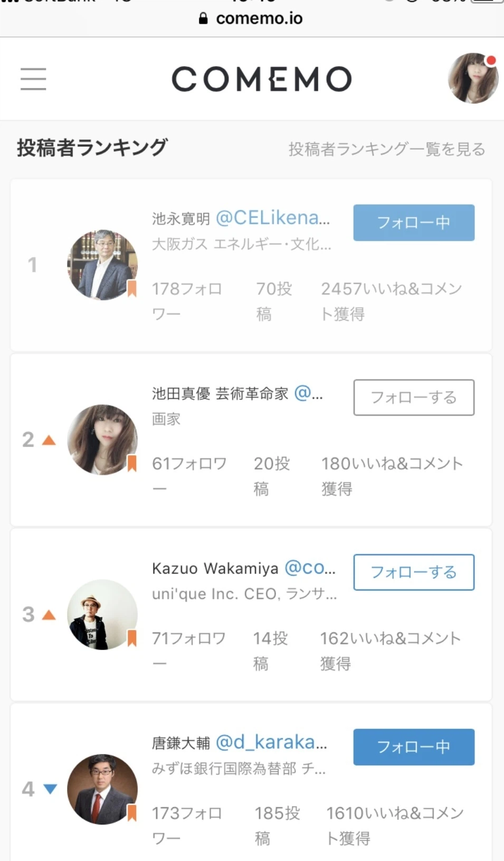Unfollow 唐鎌大輔 via フォロー中 button
The image size is (504, 861).
[x=414, y=747]
